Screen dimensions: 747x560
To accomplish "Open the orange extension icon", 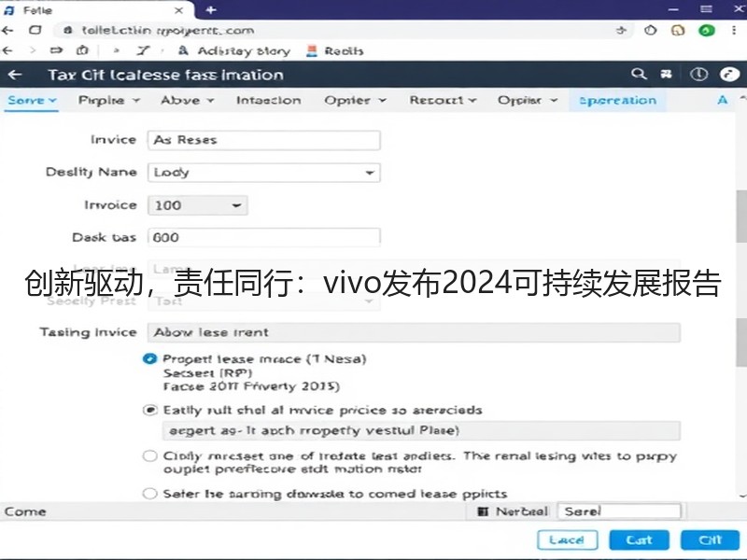I will coord(678,31).
